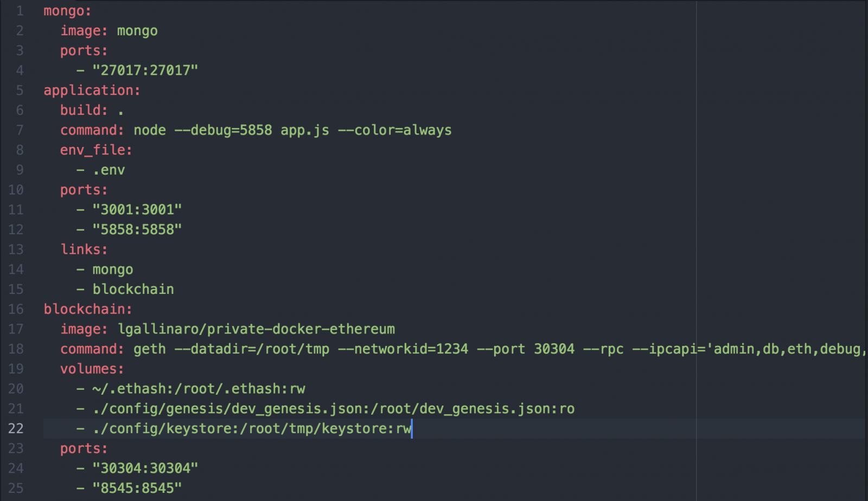Screen dimensions: 868x501
Task: Click the 'mongo:' key on line 1
Action: 67,11
